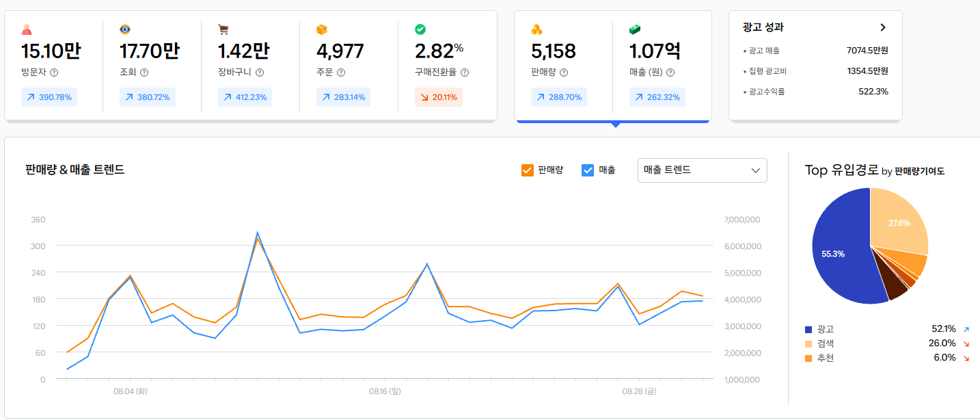This screenshot has width=980, height=420.
Task: Click the 262.32% revenue growth badge
Action: [x=657, y=97]
